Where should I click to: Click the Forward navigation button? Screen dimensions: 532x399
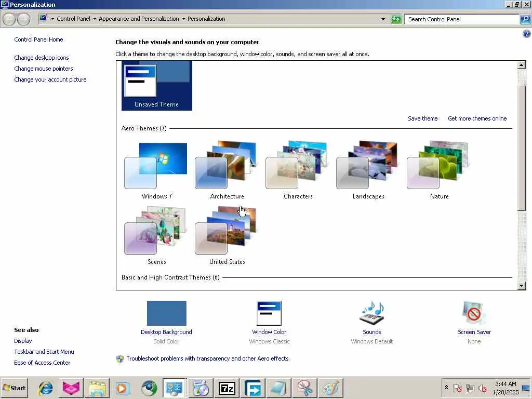(23, 19)
